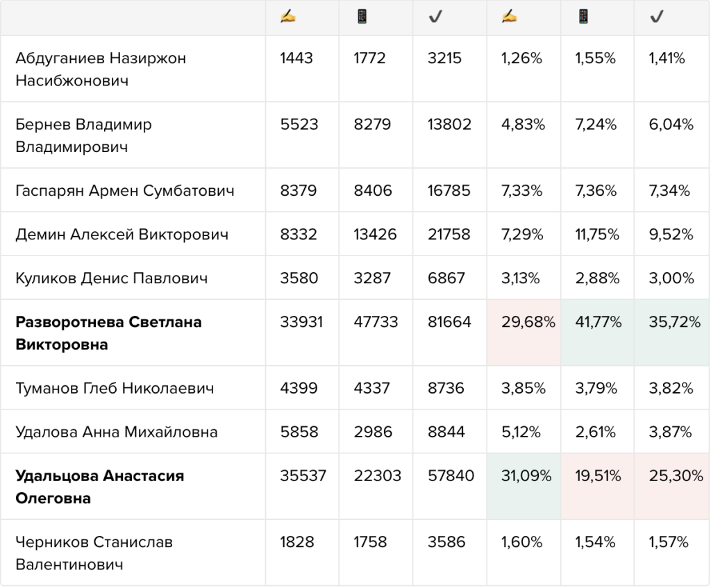Click the first smartphone icon header
The width and height of the screenshot is (711, 588).
coord(362,17)
